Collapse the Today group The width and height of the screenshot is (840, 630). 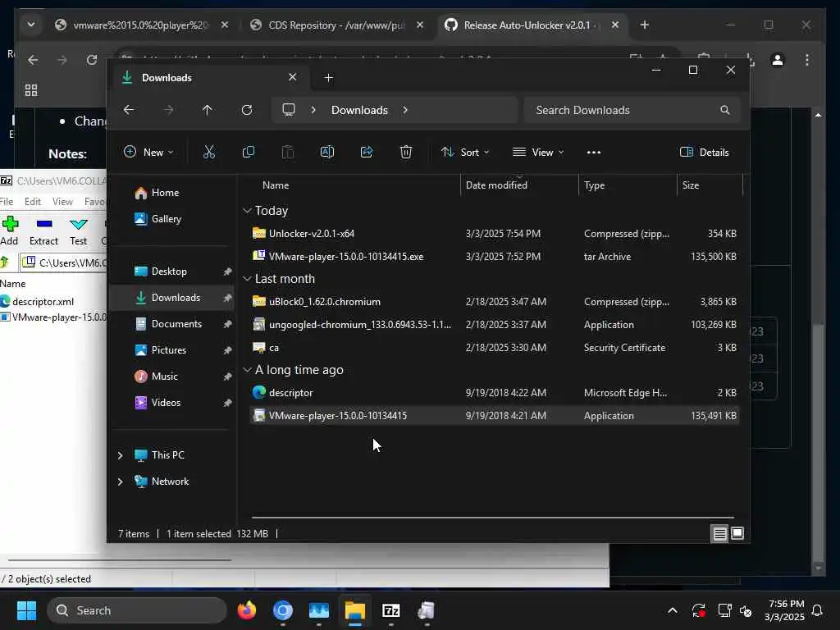pyautogui.click(x=247, y=211)
